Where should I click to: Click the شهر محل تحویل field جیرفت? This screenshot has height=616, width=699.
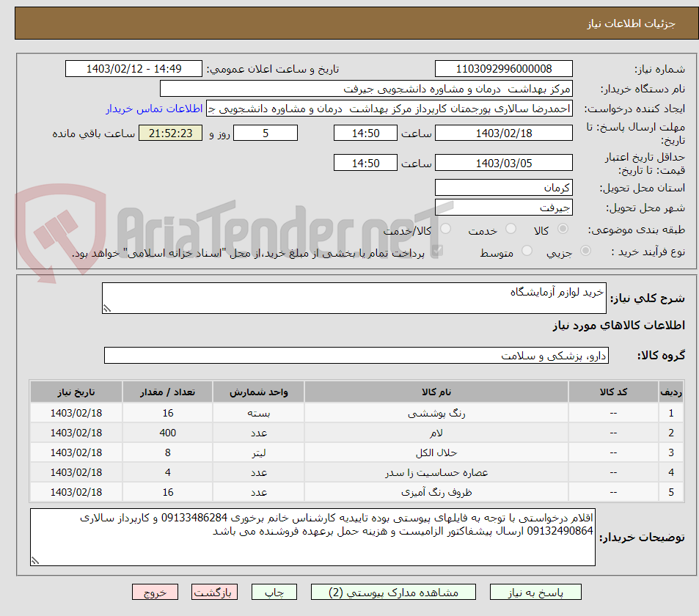504,208
